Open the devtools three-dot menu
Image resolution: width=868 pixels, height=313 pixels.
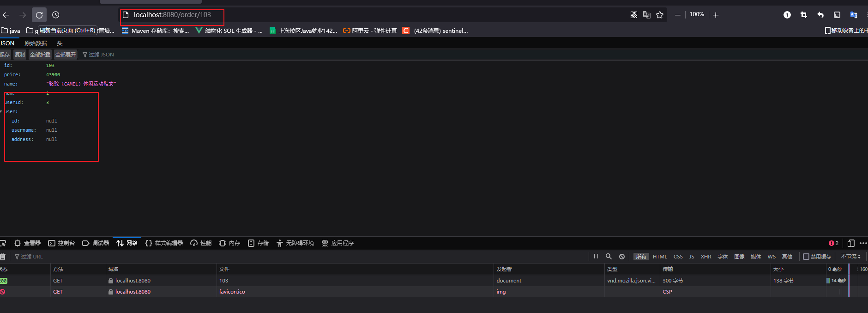tap(863, 243)
